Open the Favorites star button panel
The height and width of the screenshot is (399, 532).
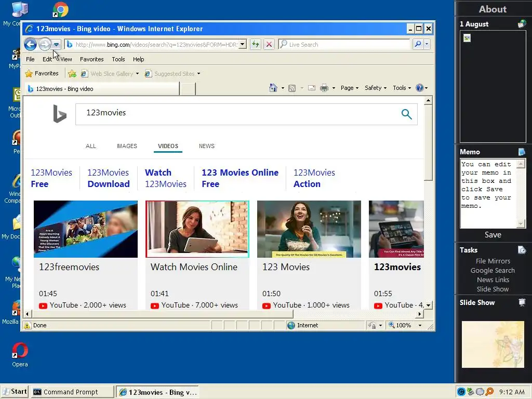click(x=42, y=73)
